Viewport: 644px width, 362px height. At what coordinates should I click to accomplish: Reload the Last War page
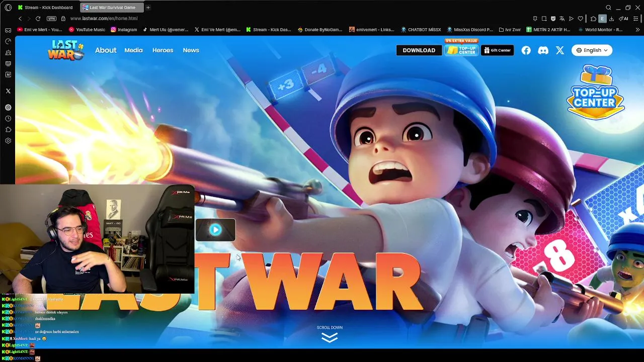click(38, 19)
